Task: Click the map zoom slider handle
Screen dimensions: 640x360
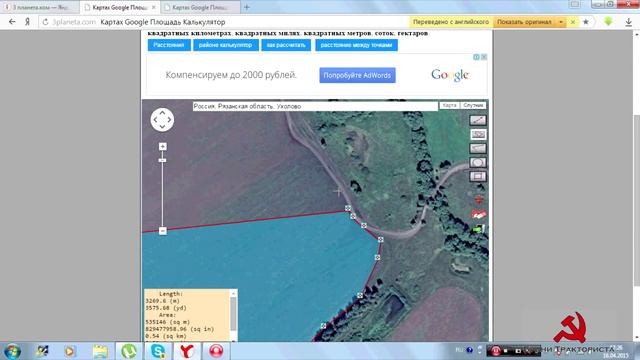Action: [162, 160]
